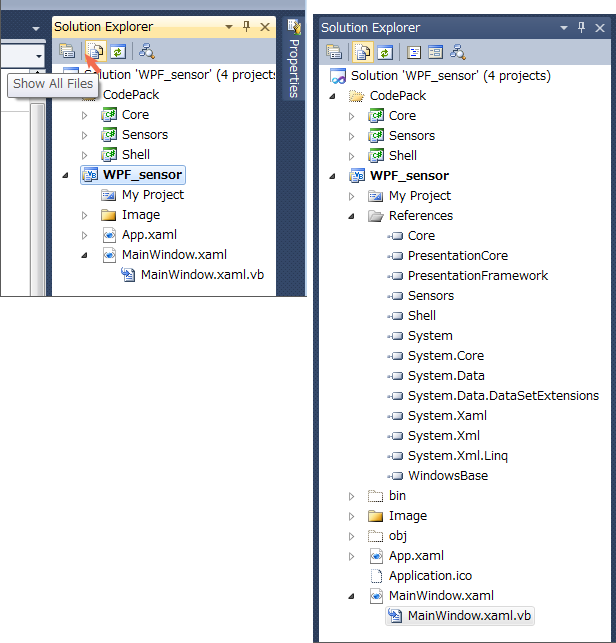Screen dimensions: 616x643
Task: Select WindowsBase reference
Action: [x=448, y=476]
